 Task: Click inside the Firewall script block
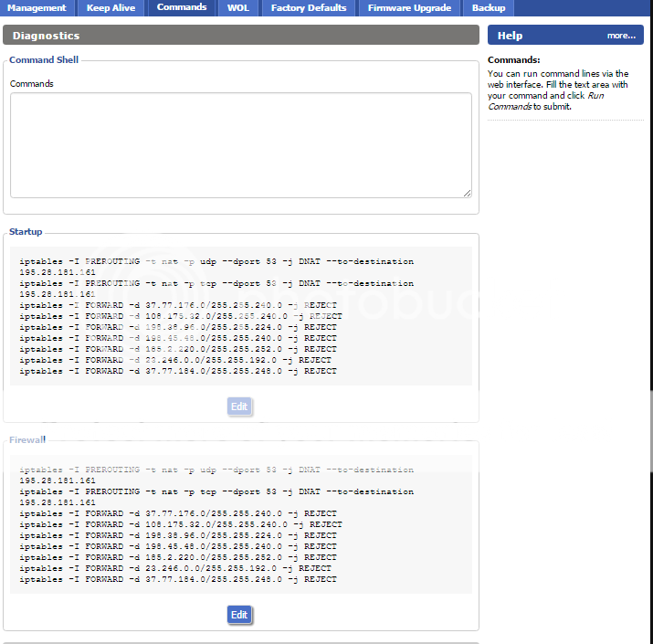pyautogui.click(x=240, y=524)
